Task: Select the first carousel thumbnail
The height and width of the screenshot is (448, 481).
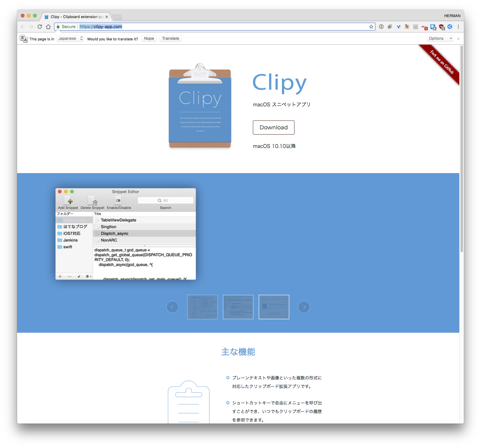Action: coord(202,307)
